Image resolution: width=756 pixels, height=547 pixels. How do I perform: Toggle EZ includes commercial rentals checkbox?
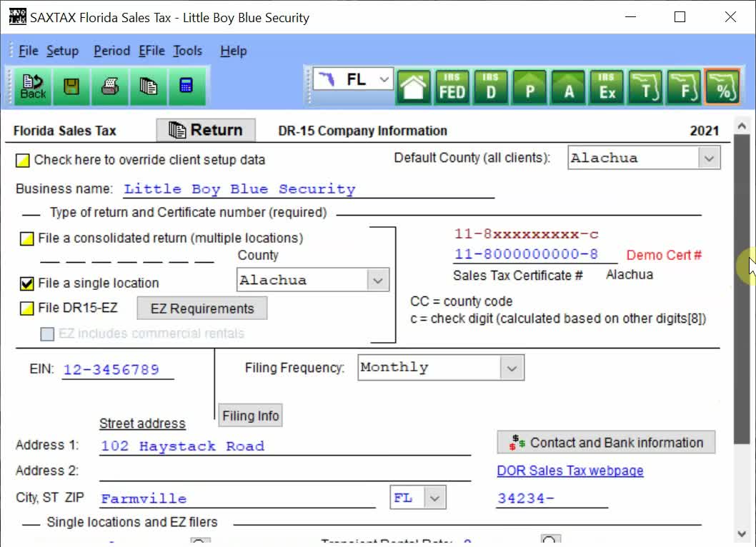point(47,334)
